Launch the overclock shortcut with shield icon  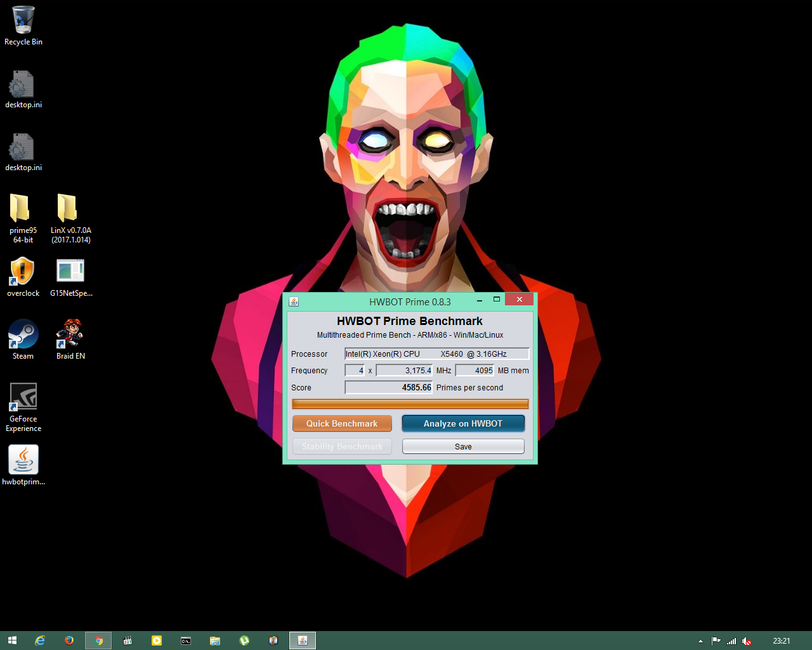23,277
